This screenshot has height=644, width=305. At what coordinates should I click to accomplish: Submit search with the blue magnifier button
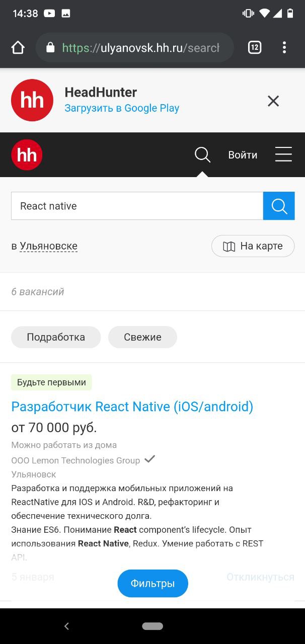point(279,206)
